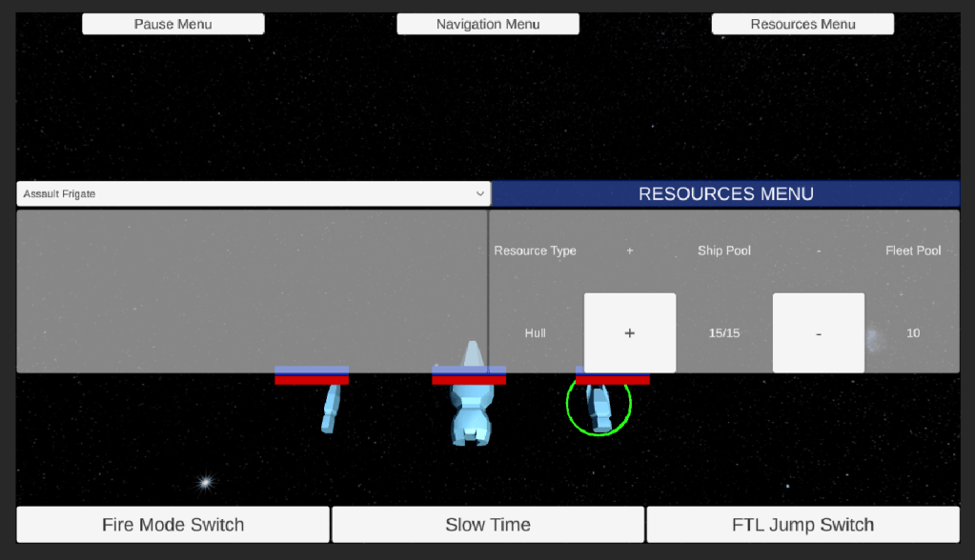Screen dimensions: 975x560
Task: Click the Resource Type column header
Action: [x=535, y=250]
